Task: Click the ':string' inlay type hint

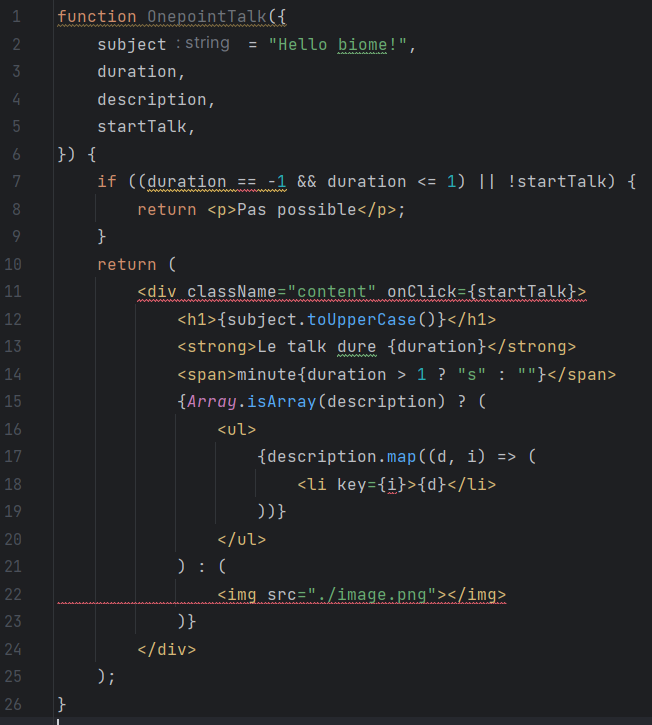Action: coord(203,43)
